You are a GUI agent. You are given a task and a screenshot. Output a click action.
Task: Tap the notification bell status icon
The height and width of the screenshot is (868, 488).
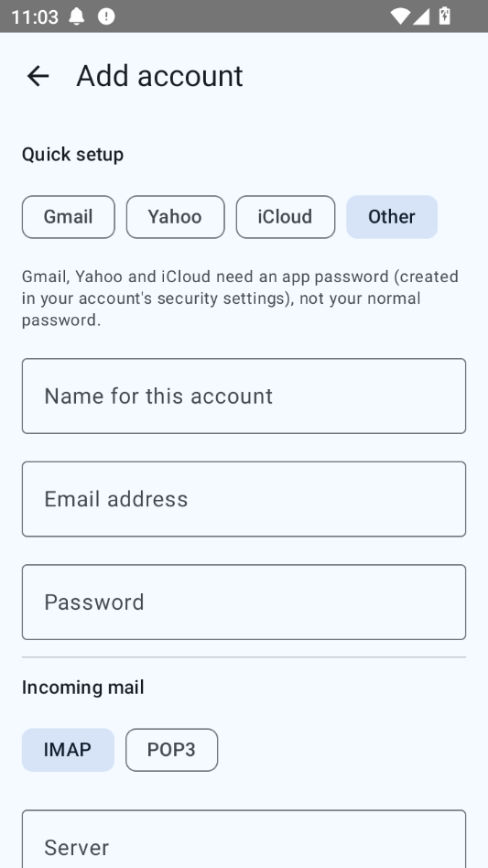pyautogui.click(x=77, y=16)
